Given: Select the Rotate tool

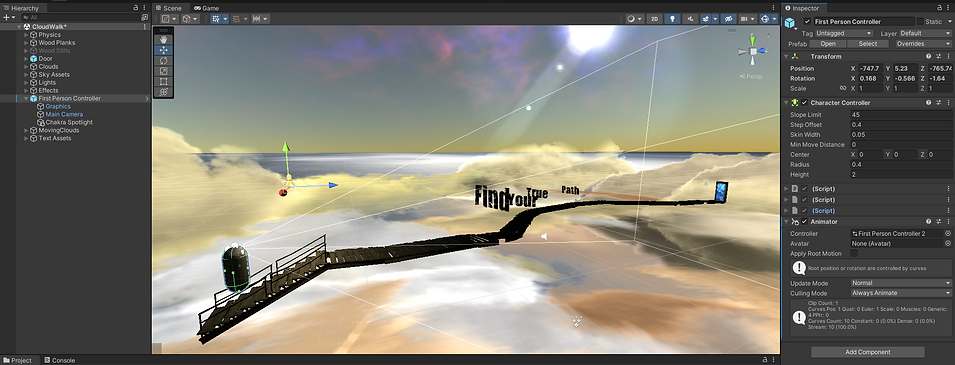Looking at the screenshot, I should click(164, 60).
